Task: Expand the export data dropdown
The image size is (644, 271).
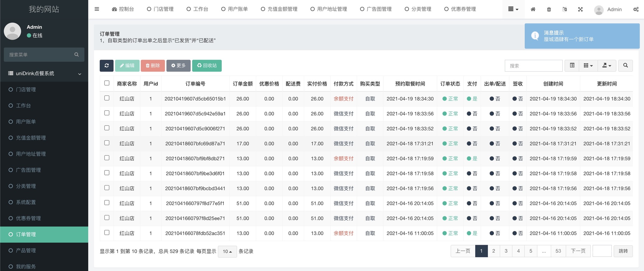Action: pyautogui.click(x=606, y=66)
